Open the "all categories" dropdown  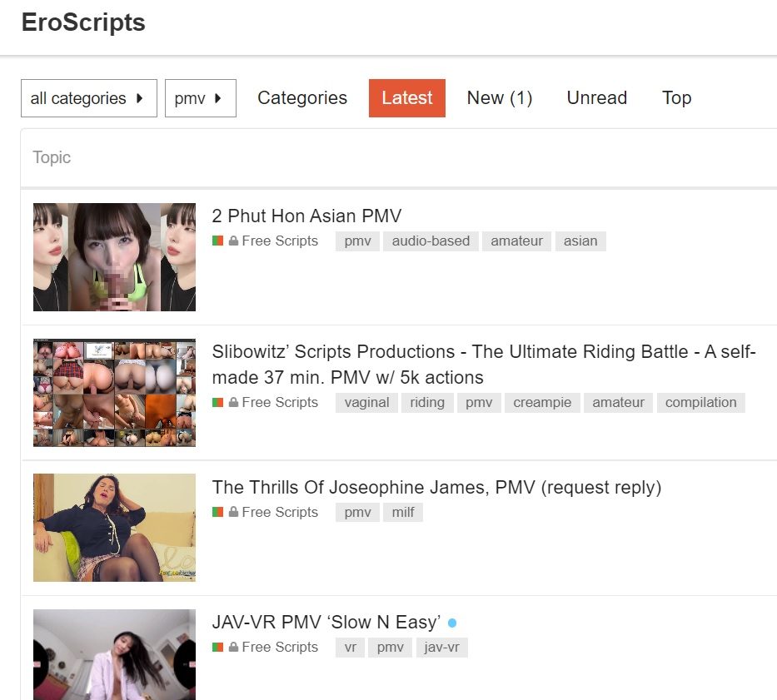point(88,98)
